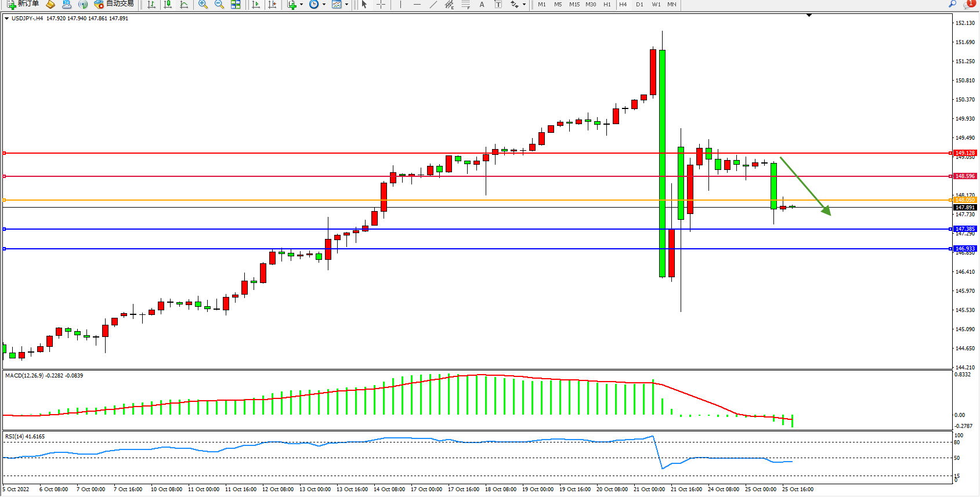This screenshot has height=497, width=980.
Task: Open the indicators list dropdown arrow
Action: click(301, 4)
